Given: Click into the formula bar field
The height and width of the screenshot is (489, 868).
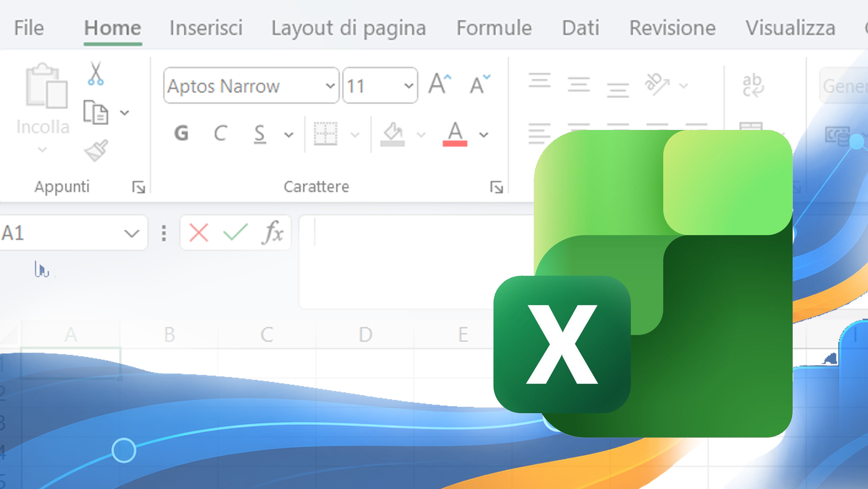Looking at the screenshot, I should (415, 261).
